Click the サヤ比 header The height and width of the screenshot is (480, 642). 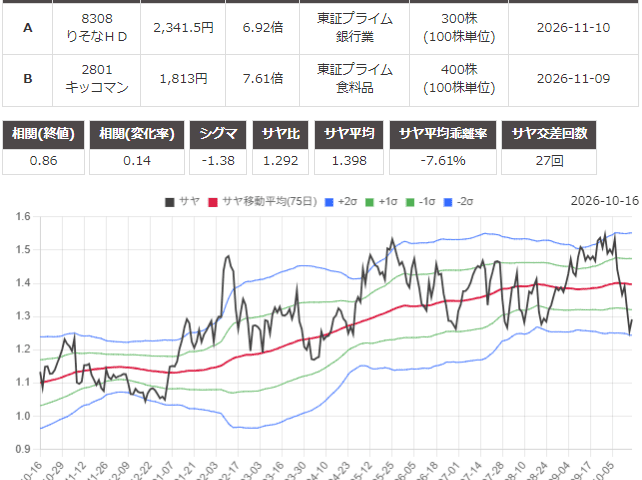click(x=280, y=134)
